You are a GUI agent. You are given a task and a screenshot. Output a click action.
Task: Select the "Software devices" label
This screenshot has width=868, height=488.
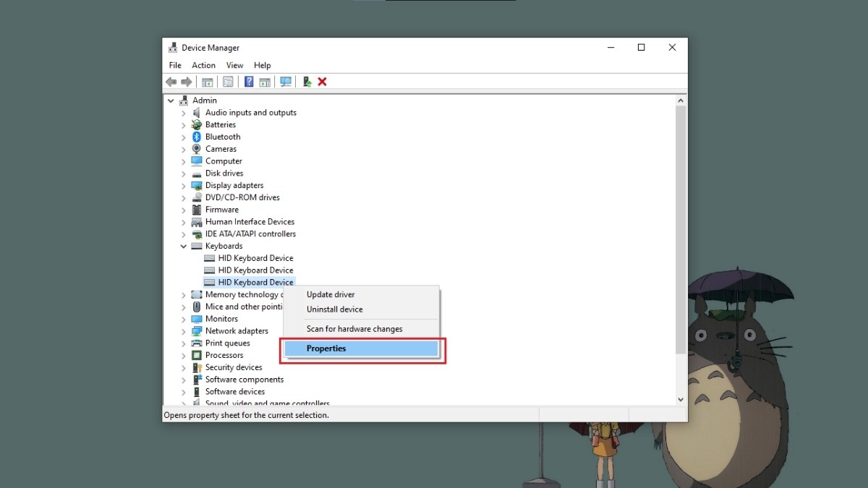(x=235, y=392)
